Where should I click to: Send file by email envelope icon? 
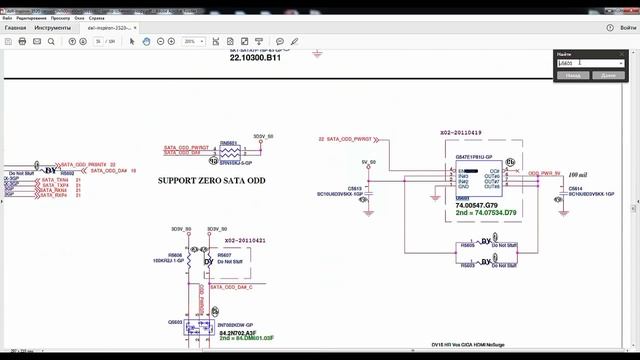37,42
